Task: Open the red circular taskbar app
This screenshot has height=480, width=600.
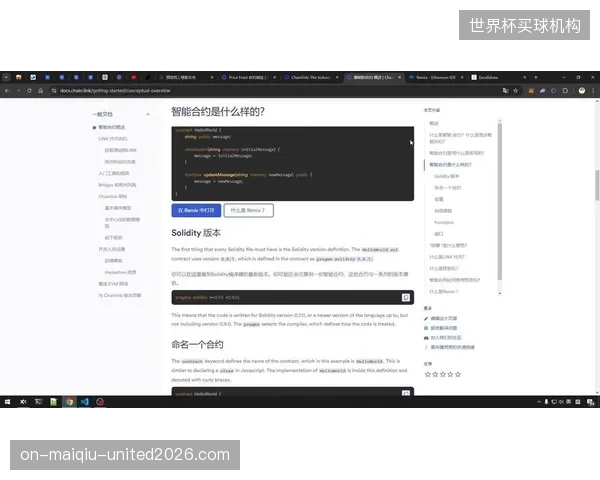Action: click(x=100, y=402)
